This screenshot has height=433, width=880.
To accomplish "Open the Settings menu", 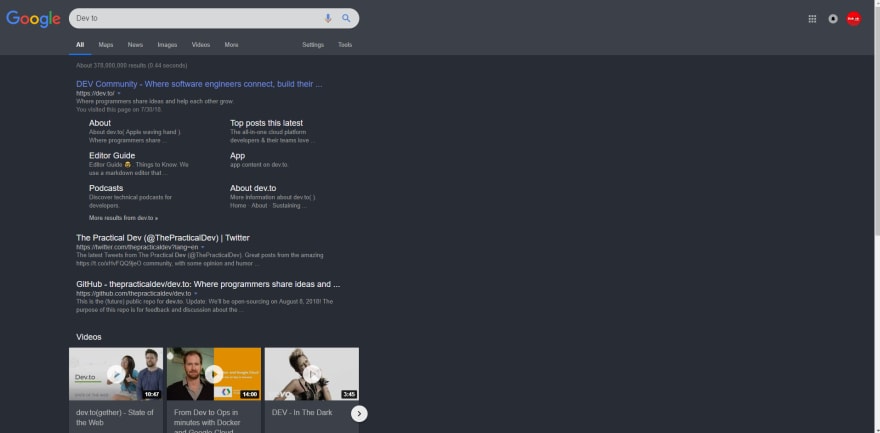I will pyautogui.click(x=313, y=45).
